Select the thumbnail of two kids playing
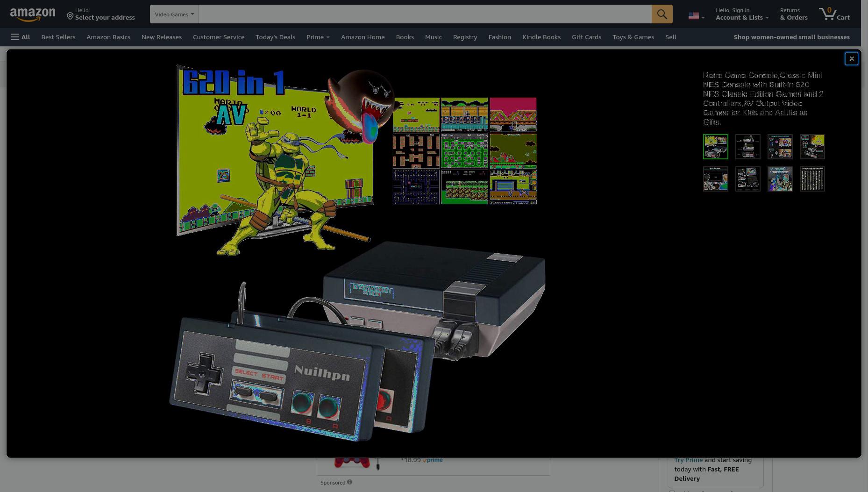 (x=715, y=179)
